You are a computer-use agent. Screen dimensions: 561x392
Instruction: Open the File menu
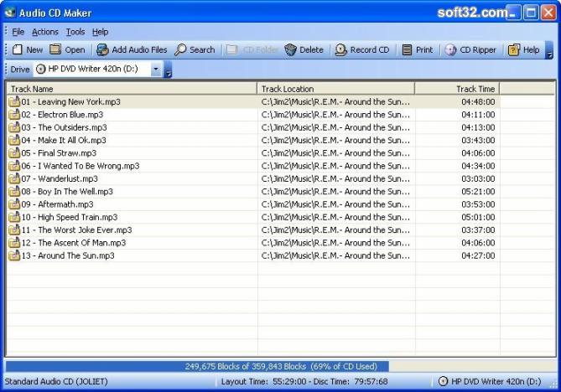(x=18, y=32)
